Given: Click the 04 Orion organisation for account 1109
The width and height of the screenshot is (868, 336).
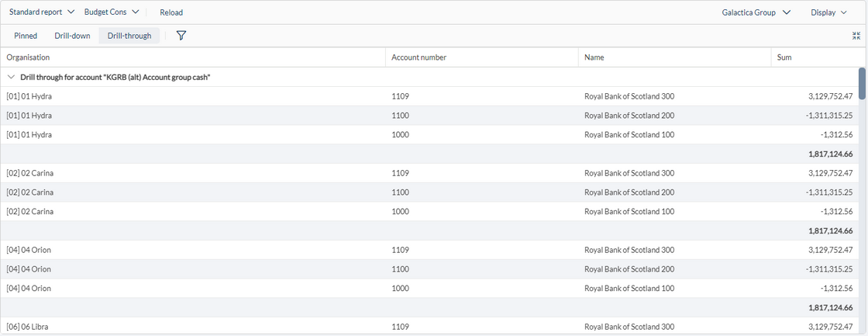Looking at the screenshot, I should [29, 250].
